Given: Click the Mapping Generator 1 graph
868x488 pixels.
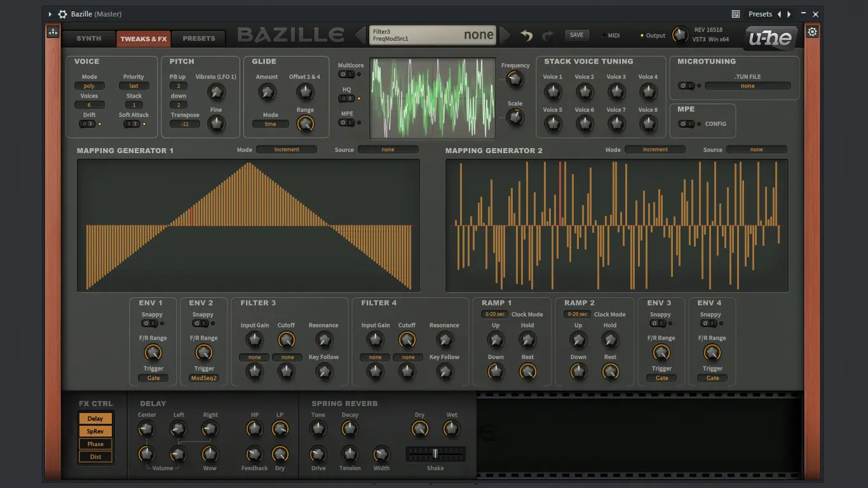Looking at the screenshot, I should 248,225.
